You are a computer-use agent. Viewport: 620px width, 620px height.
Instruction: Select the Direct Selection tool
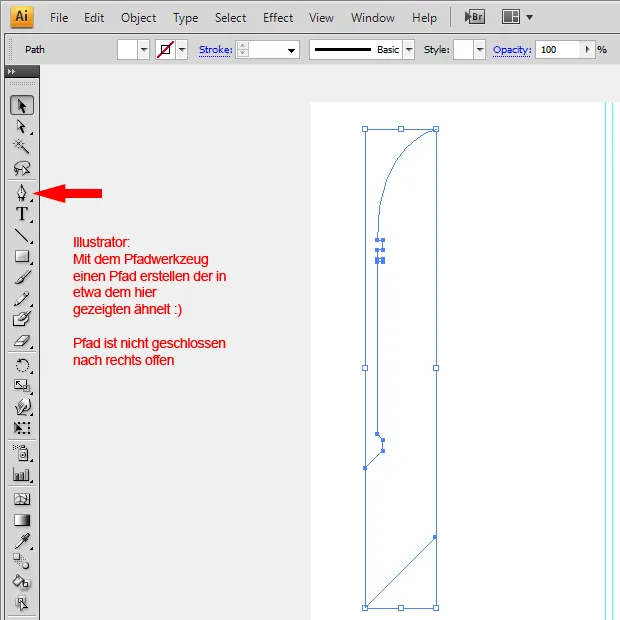21,127
